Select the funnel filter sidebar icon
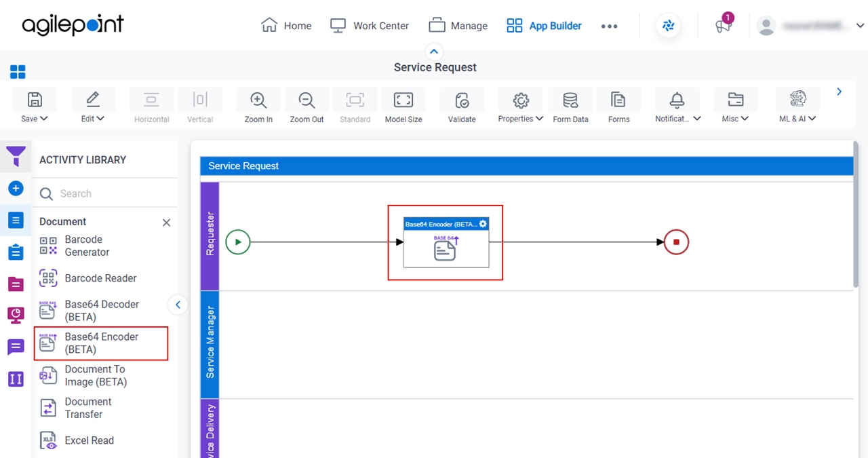The image size is (868, 458). [16, 157]
